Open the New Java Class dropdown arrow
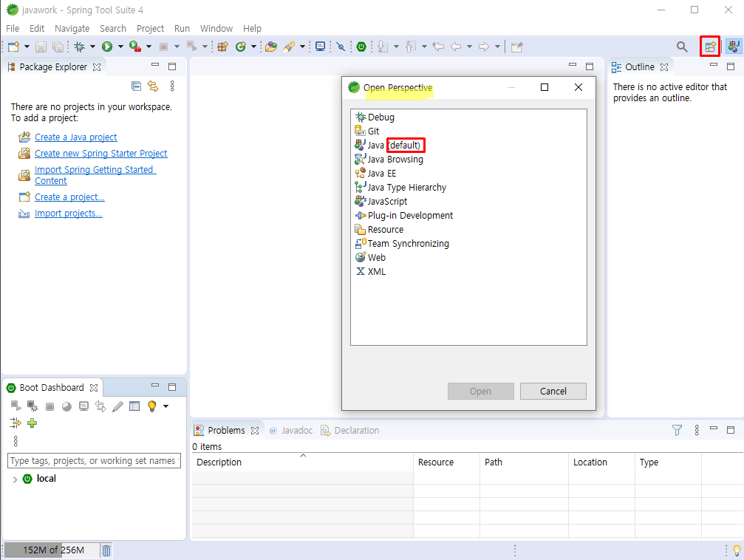744x560 pixels. (x=253, y=47)
